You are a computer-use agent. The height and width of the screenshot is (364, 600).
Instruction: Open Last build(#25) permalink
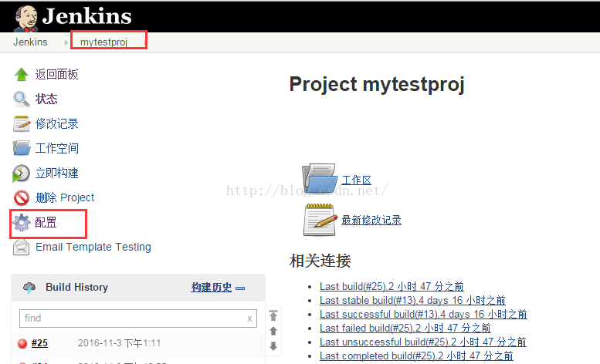click(x=392, y=286)
